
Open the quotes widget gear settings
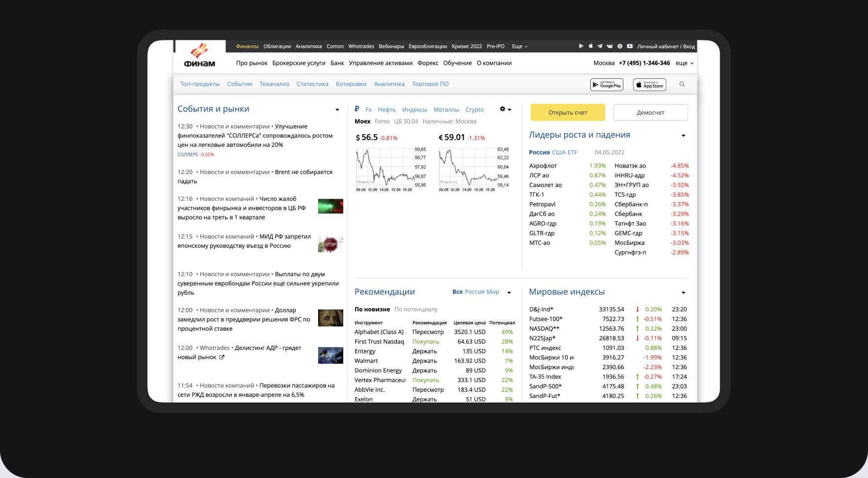click(x=503, y=109)
